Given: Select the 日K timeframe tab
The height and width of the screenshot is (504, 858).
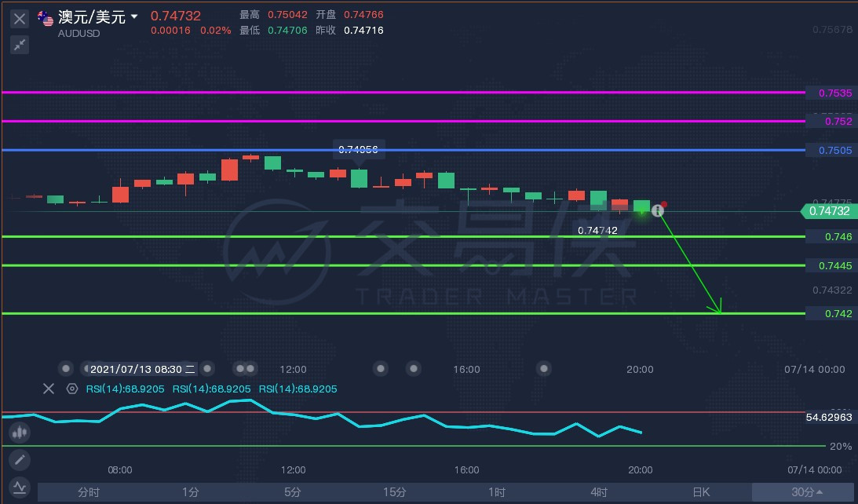Looking at the screenshot, I should coord(701,492).
